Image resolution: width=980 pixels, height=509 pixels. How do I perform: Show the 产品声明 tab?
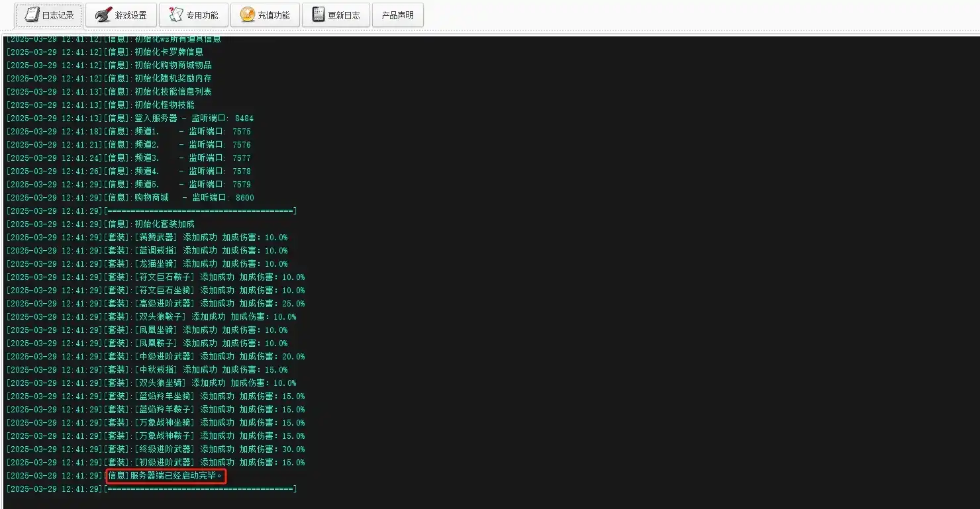[397, 15]
